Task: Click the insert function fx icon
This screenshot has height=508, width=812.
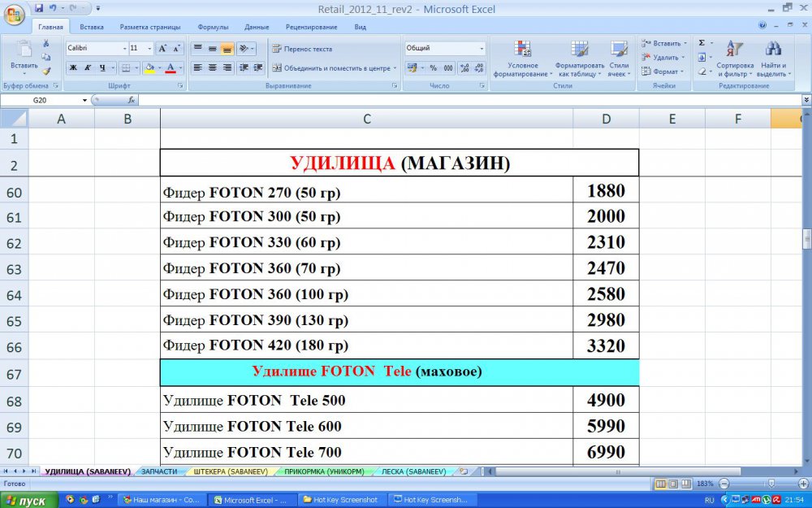Action: point(132,100)
